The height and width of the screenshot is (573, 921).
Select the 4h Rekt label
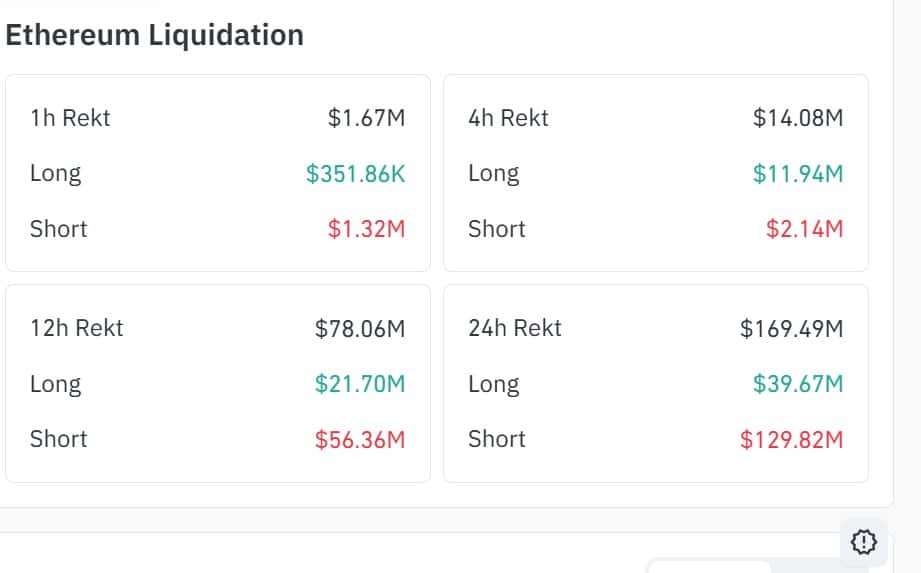pos(508,118)
